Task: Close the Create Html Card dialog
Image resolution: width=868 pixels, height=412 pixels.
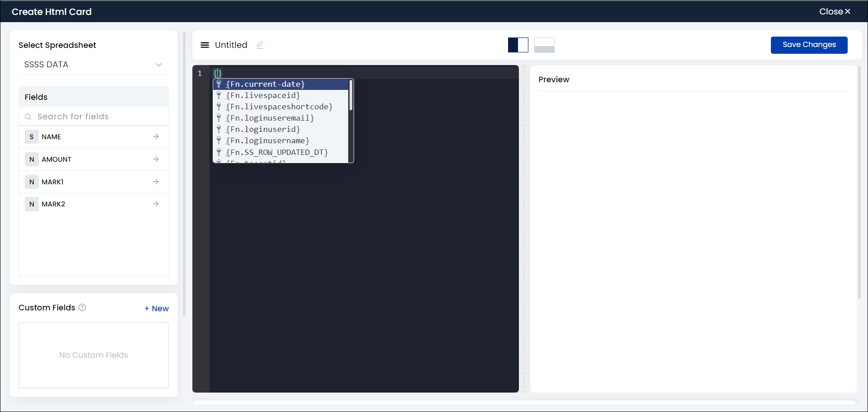Action: 835,12
